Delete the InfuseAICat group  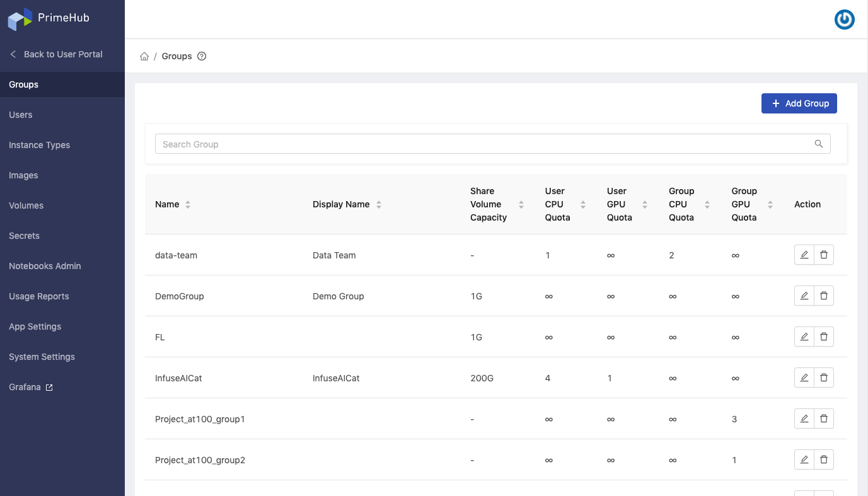click(x=824, y=378)
